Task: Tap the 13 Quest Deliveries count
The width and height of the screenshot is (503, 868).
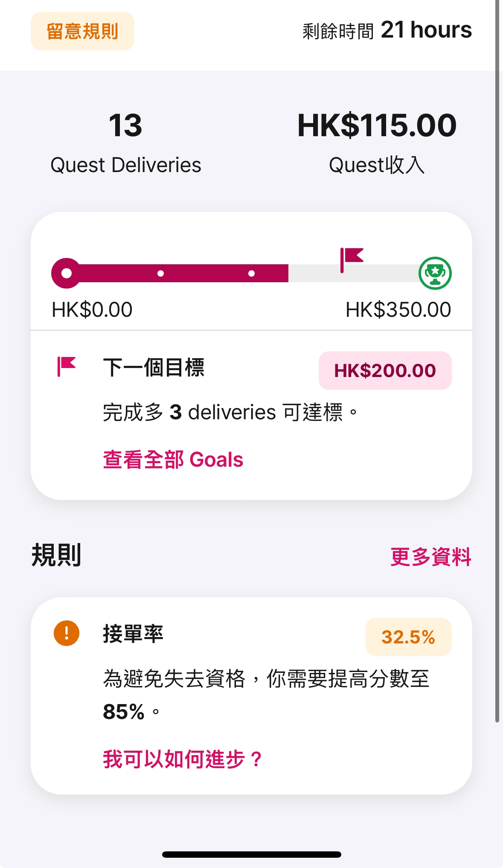Action: pyautogui.click(x=125, y=126)
